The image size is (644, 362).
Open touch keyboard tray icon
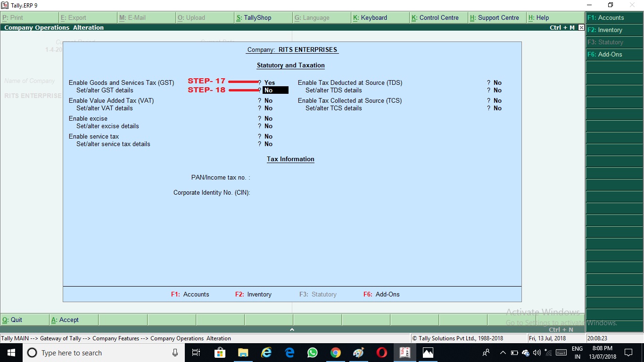pyautogui.click(x=561, y=353)
